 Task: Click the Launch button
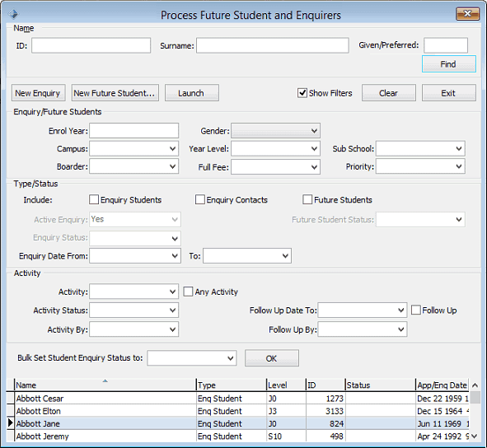pos(192,93)
